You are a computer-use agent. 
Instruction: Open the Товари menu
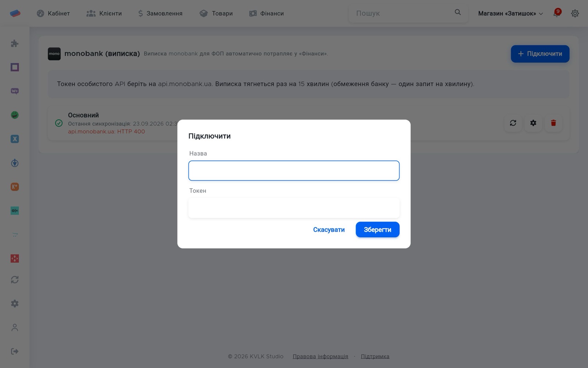coord(216,14)
